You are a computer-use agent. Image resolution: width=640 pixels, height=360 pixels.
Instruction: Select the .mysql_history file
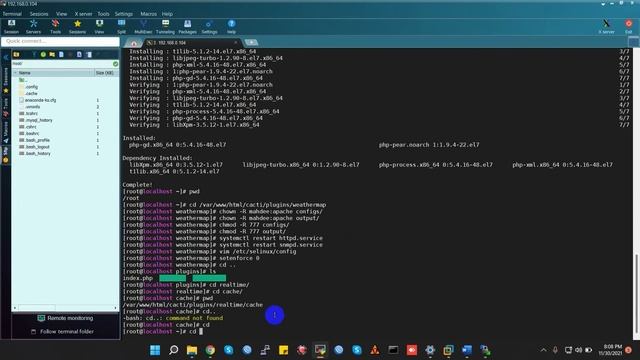click(36, 120)
